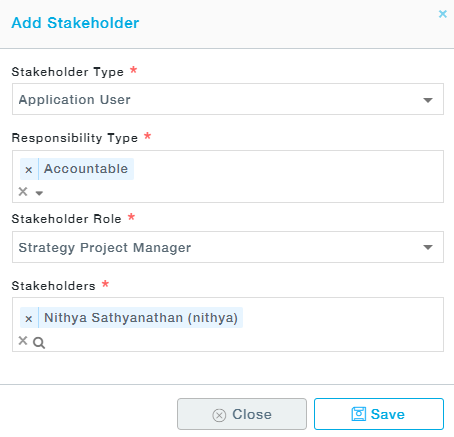Open the Stakeholder Role dropdown arrow
454x437 pixels.
[428, 247]
